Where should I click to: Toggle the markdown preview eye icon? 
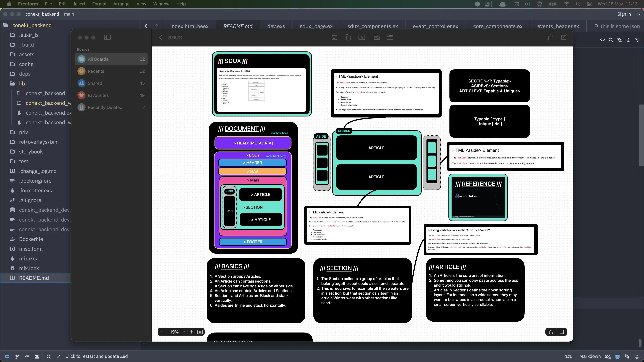point(602,40)
